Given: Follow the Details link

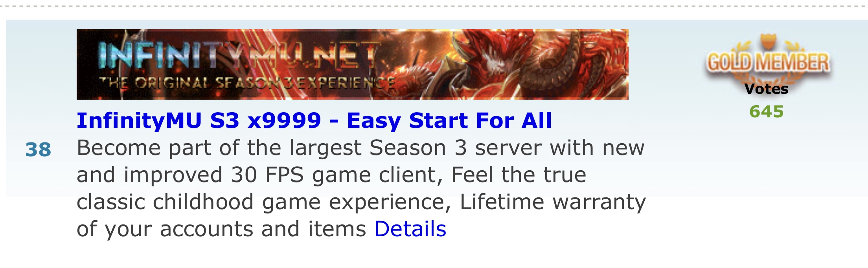Looking at the screenshot, I should click(x=410, y=229).
